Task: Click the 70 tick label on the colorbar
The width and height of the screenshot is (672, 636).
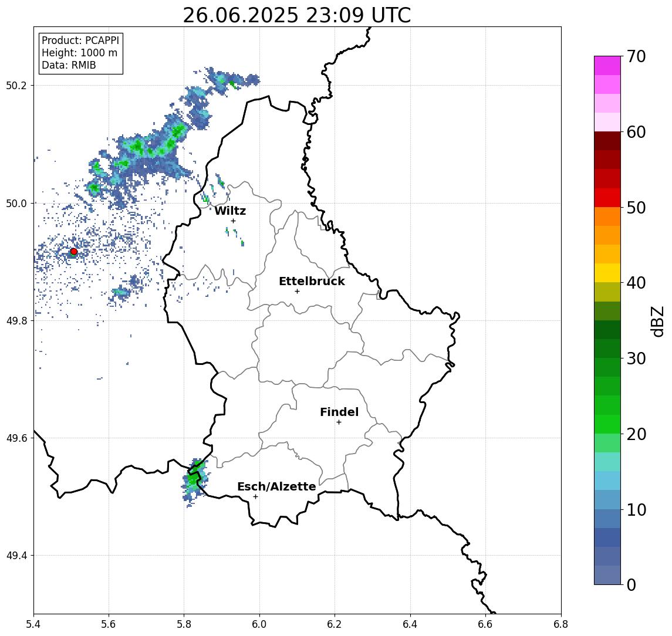Action: click(x=636, y=56)
